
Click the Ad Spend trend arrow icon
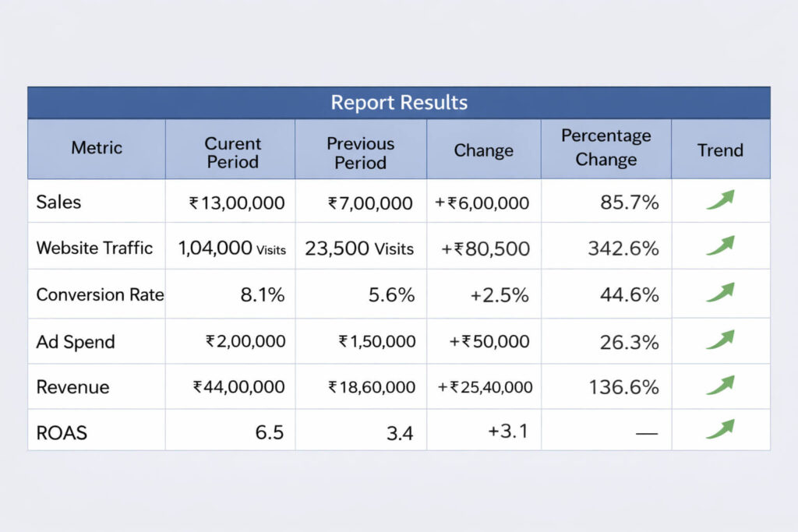click(x=720, y=340)
